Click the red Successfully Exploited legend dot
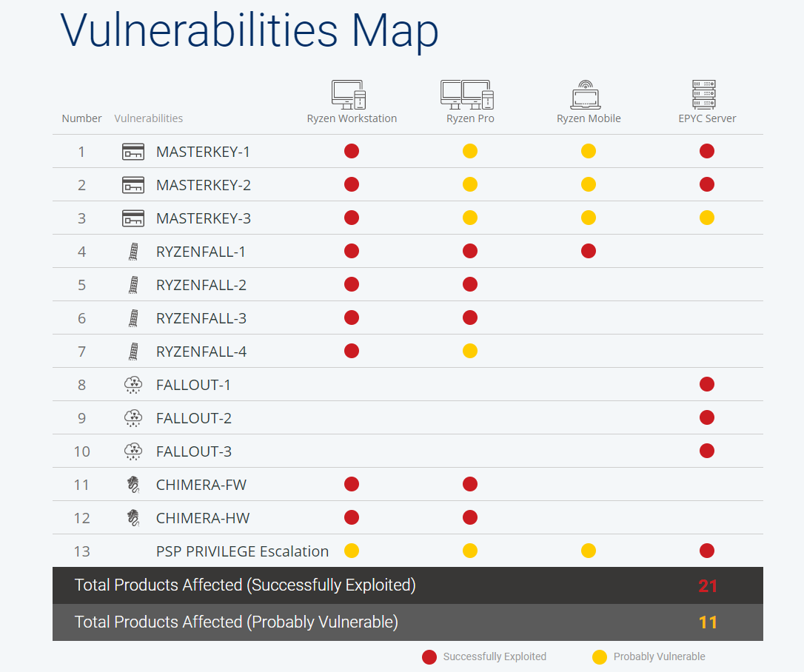The height and width of the screenshot is (672, 804). pyautogui.click(x=429, y=657)
